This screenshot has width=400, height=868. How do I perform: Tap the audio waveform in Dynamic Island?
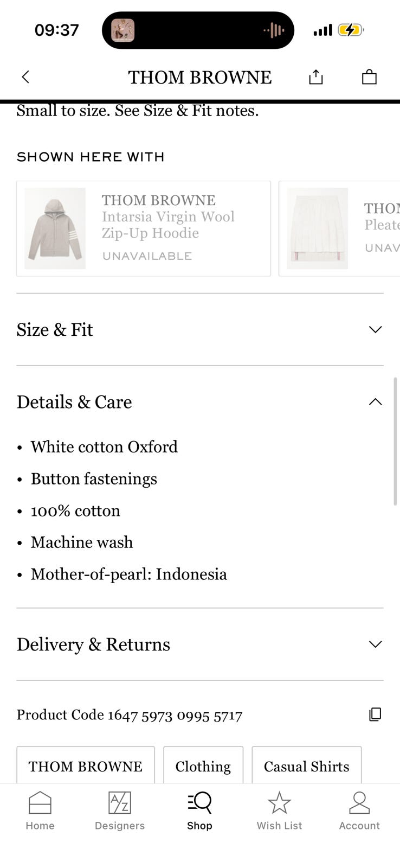(x=274, y=30)
